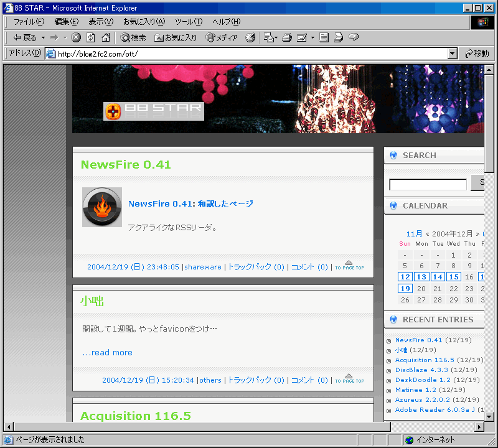This screenshot has width=498, height=448.
Task: Click TO PAGE TOP under 小咄 post
Action: [350, 378]
